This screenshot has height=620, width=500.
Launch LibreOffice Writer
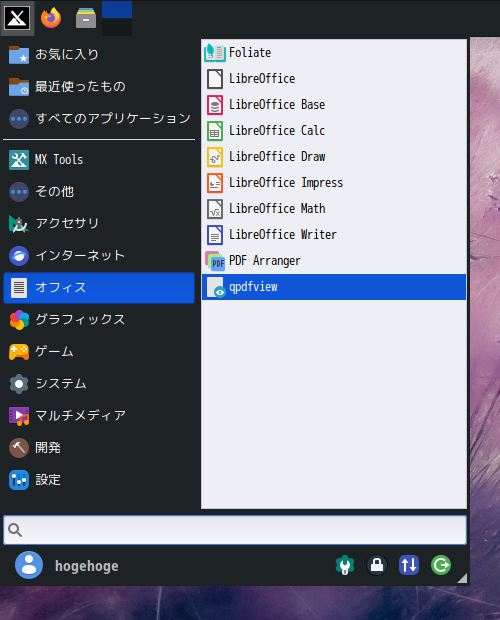pyautogui.click(x=334, y=235)
